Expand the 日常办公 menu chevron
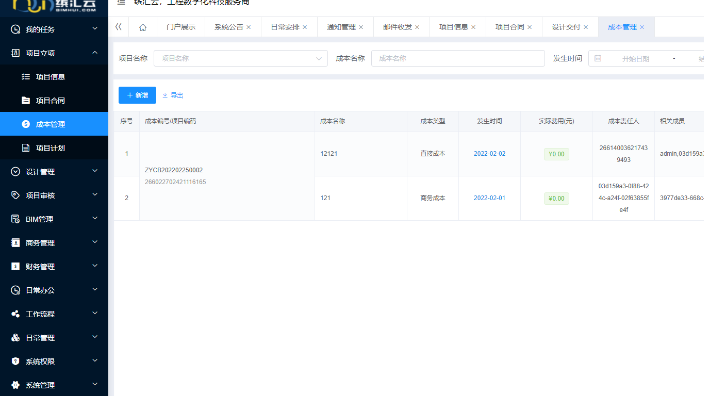704x396 pixels. 95,290
